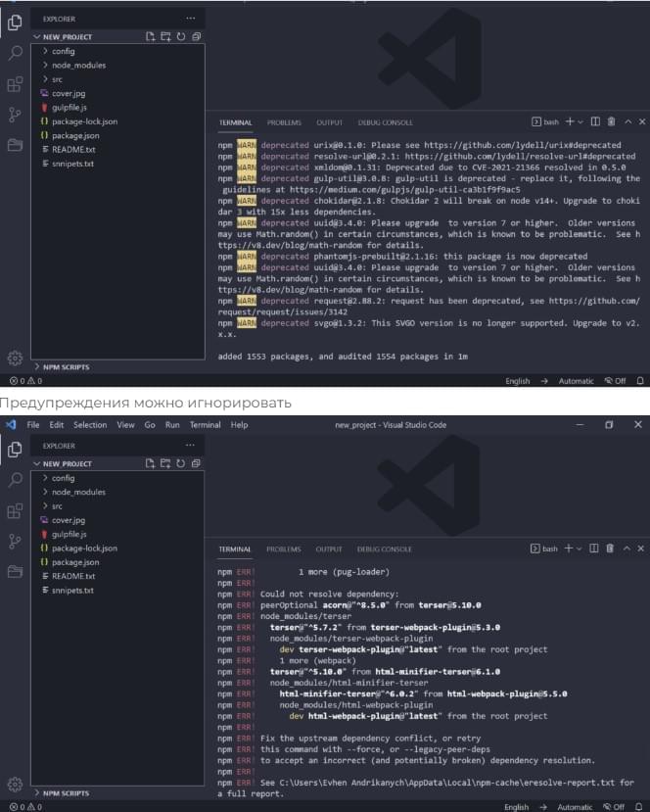The image size is (650, 812).
Task: Expand config folder in upper window
Action: pos(117,51)
